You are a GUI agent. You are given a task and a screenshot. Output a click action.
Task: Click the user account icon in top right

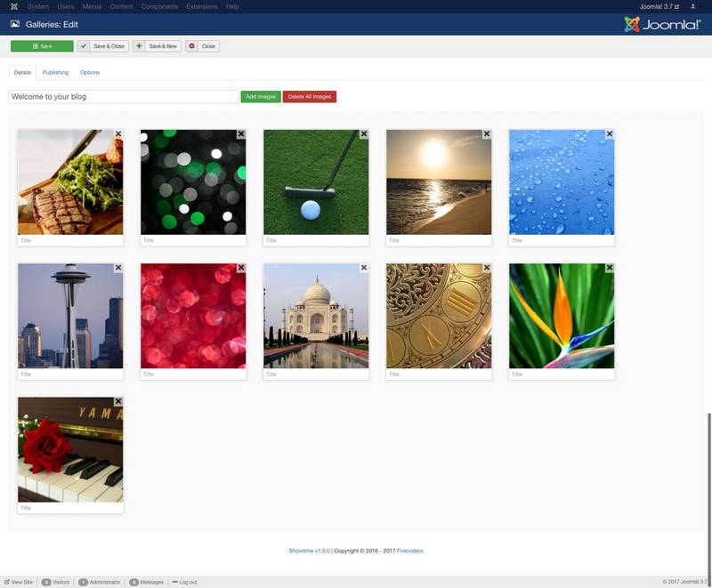click(x=693, y=6)
